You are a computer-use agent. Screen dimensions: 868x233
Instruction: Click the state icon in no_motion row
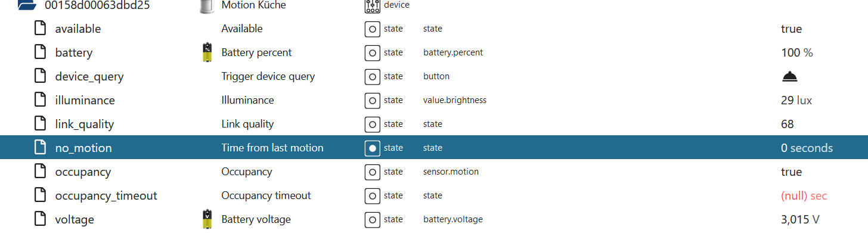[372, 148]
